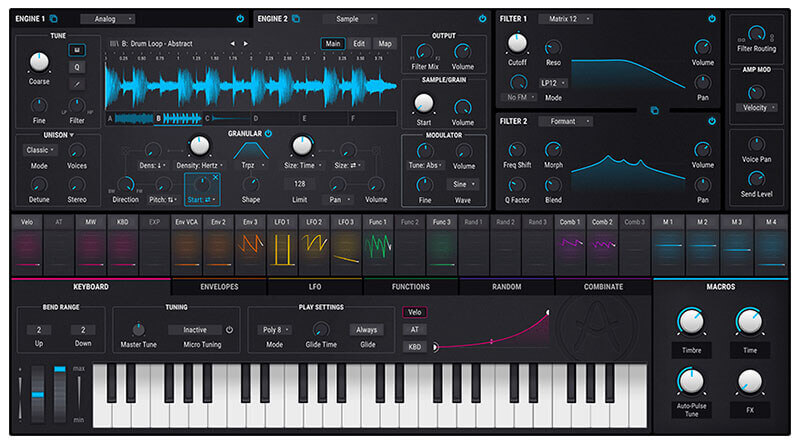The width and height of the screenshot is (800, 445).
Task: Toggle Filter 1 power button
Action: tap(712, 19)
